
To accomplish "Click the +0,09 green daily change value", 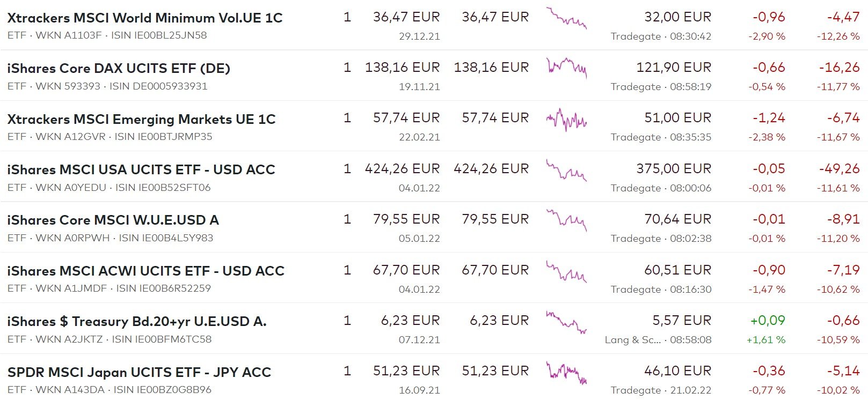I will click(767, 321).
